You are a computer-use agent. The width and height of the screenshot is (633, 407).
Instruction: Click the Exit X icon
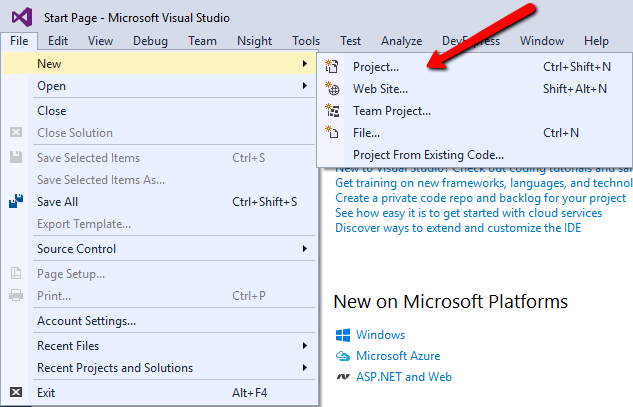click(16, 392)
